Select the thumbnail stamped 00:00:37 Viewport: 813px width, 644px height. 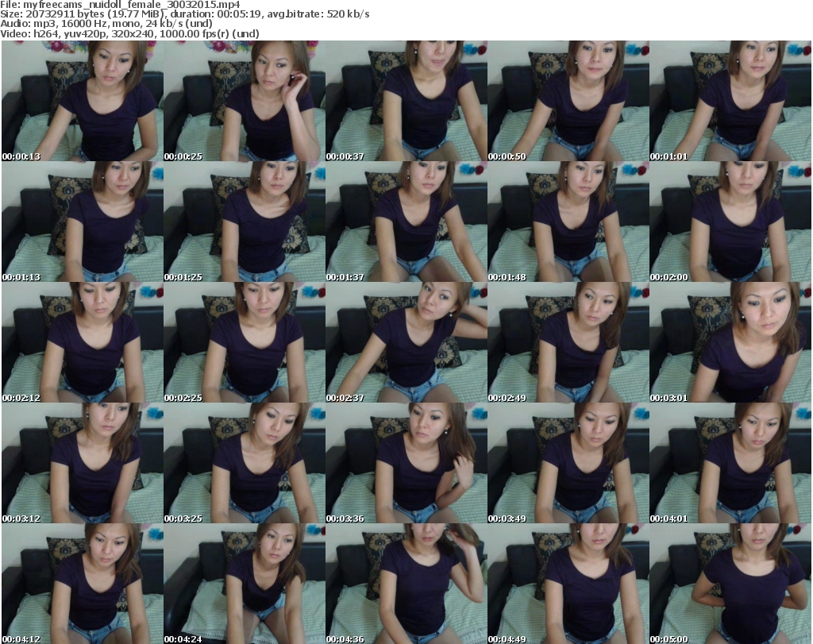406,101
